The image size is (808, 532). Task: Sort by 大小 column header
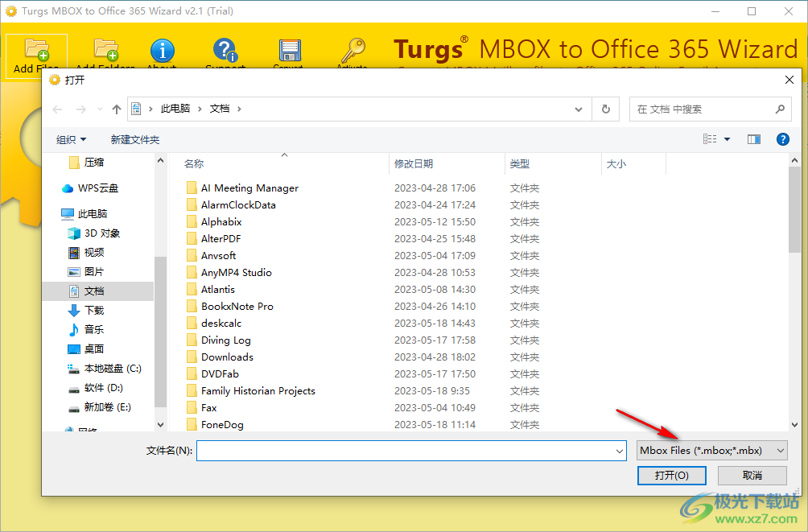coord(616,164)
